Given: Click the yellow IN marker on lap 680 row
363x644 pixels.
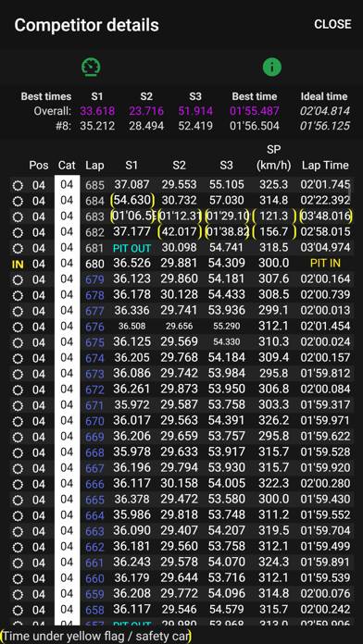Looking at the screenshot, I should click(x=18, y=264).
